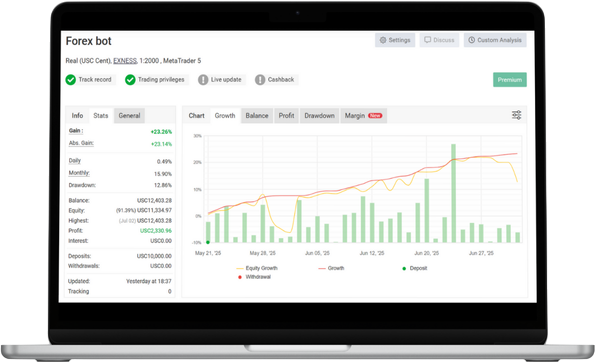This screenshot has width=595, height=362.
Task: Open the EXNESS broker link
Action: pos(125,61)
